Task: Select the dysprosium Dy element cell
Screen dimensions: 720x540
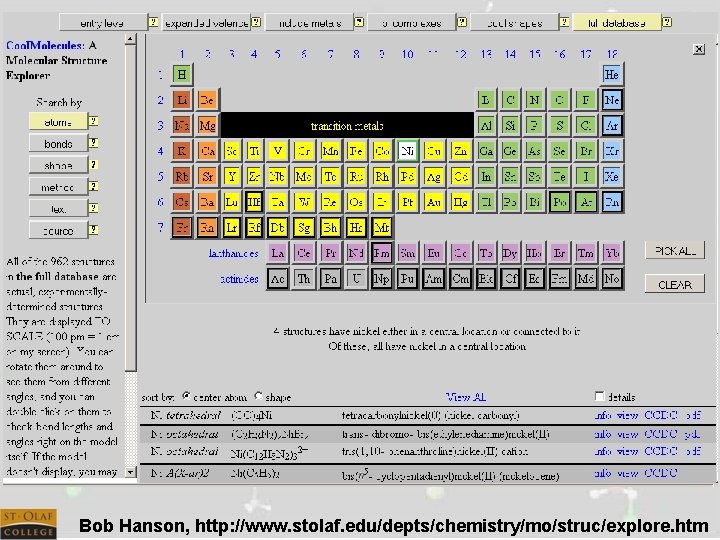Action: pyautogui.click(x=510, y=253)
